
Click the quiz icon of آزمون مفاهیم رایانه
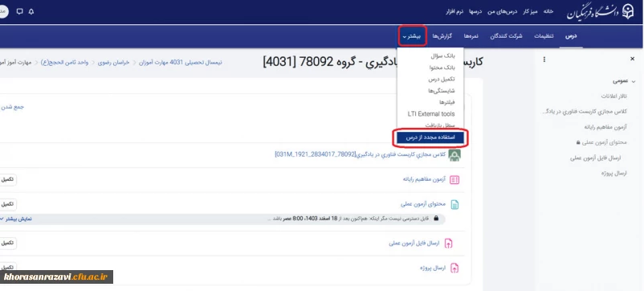tap(454, 179)
